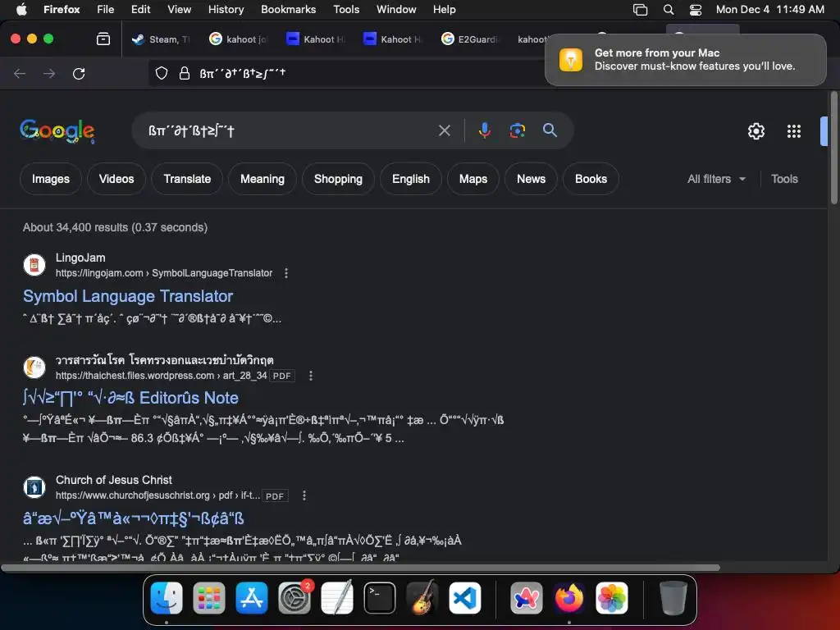This screenshot has width=840, height=630.
Task: Open App Store from the Dock
Action: [x=251, y=597]
